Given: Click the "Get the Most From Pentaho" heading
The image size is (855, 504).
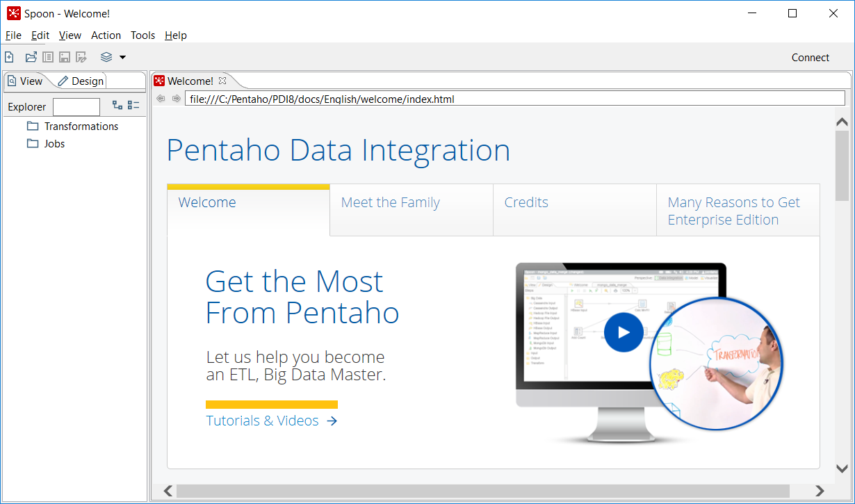Looking at the screenshot, I should (302, 297).
